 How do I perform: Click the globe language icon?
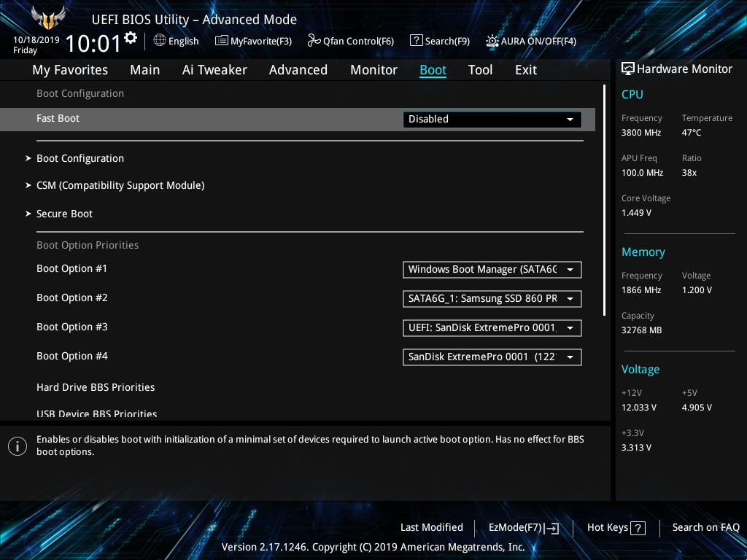tap(160, 41)
